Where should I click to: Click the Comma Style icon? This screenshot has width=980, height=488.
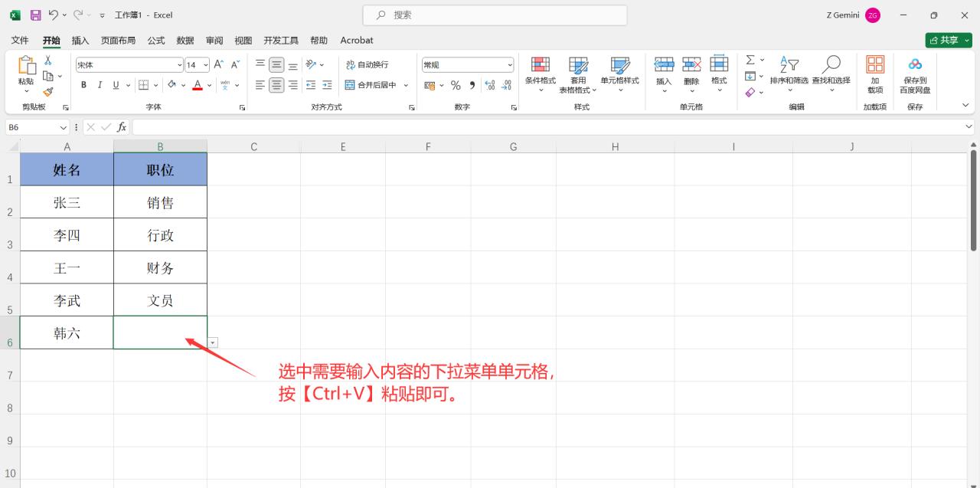(x=472, y=85)
